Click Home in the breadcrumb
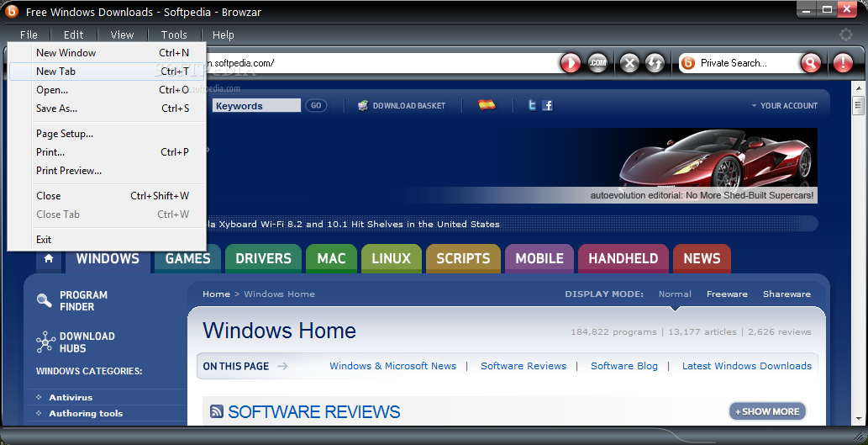This screenshot has height=445, width=868. 216,294
